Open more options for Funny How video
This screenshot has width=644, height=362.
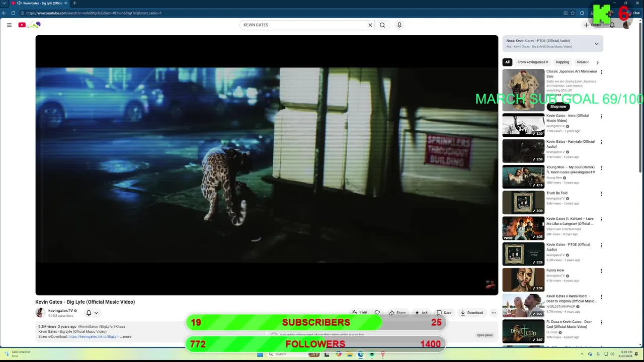(601, 271)
